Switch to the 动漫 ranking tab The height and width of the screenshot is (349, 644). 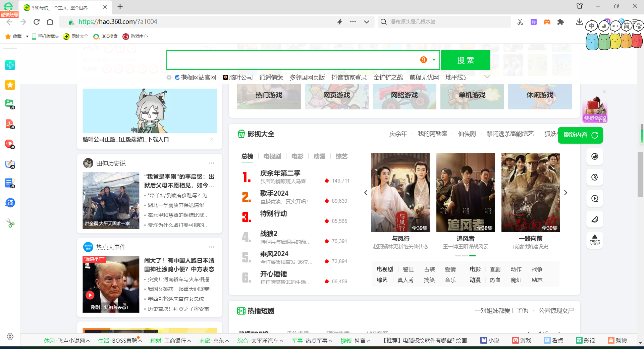click(319, 156)
